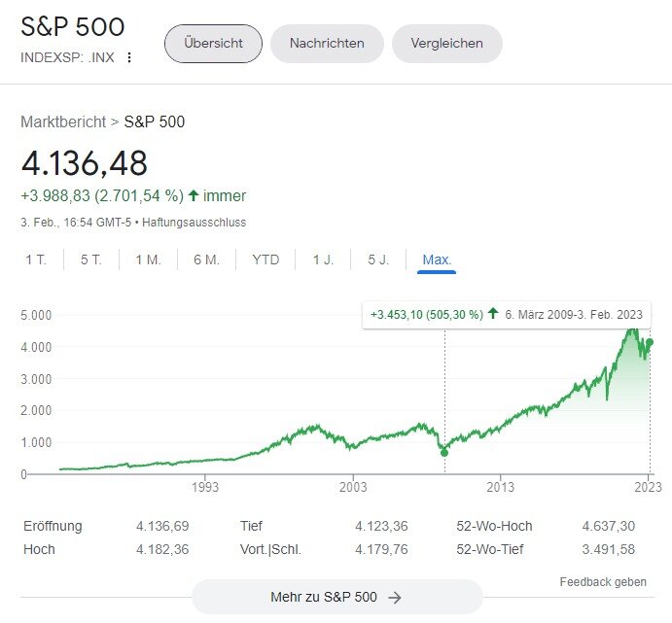The height and width of the screenshot is (623, 672).
Task: Select the Max. time range
Action: point(437,260)
